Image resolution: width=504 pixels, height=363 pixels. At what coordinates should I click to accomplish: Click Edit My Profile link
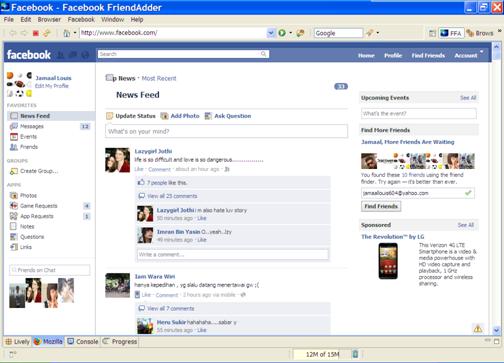[52, 86]
